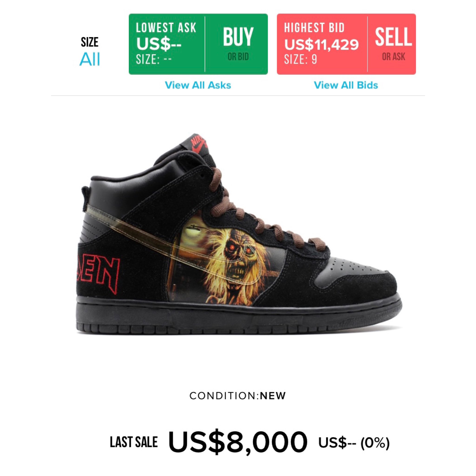Select the OR BID text under BUY
The image size is (476, 476).
point(238,57)
